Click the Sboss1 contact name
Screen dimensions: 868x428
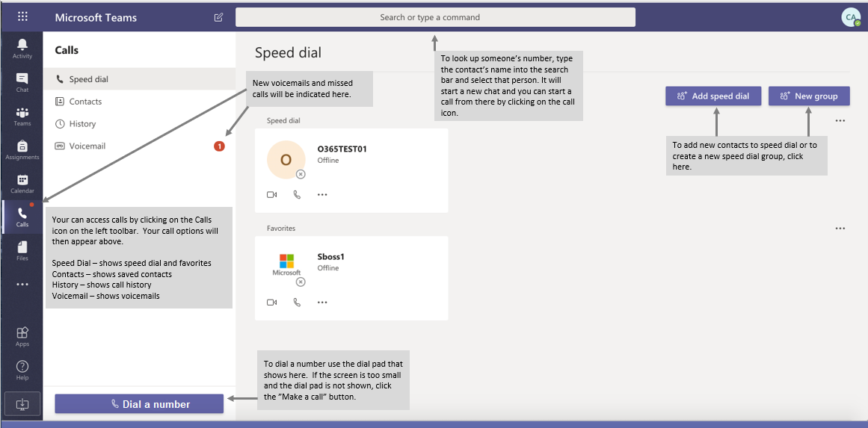click(331, 257)
